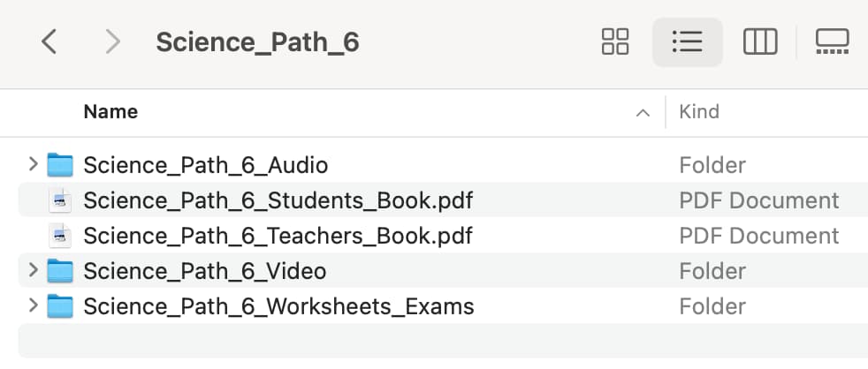This screenshot has width=868, height=369.
Task: Select Science_Path_6_Students_Book.pdf file name
Action: click(278, 200)
